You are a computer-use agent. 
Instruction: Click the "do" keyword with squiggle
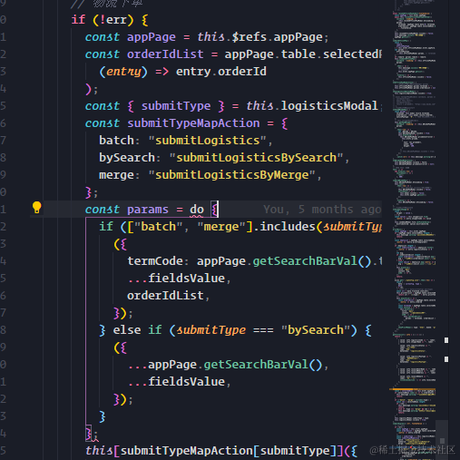197,210
